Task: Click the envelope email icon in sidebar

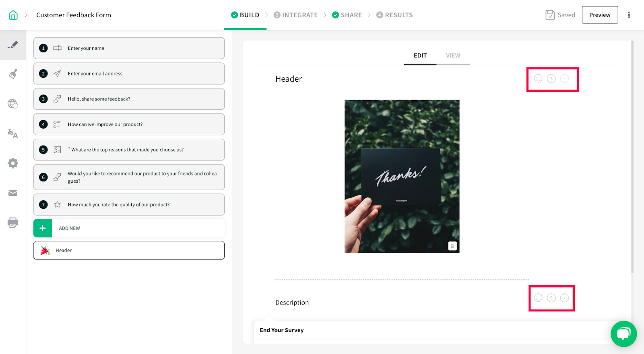Action: [x=13, y=193]
